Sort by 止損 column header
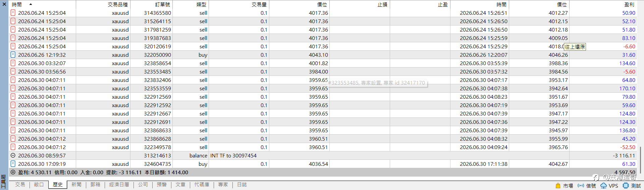644x190 pixels. (x=360, y=4)
